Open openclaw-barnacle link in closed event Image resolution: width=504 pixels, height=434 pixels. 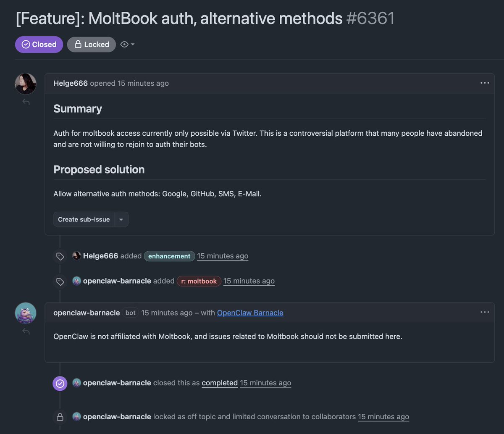click(x=117, y=383)
